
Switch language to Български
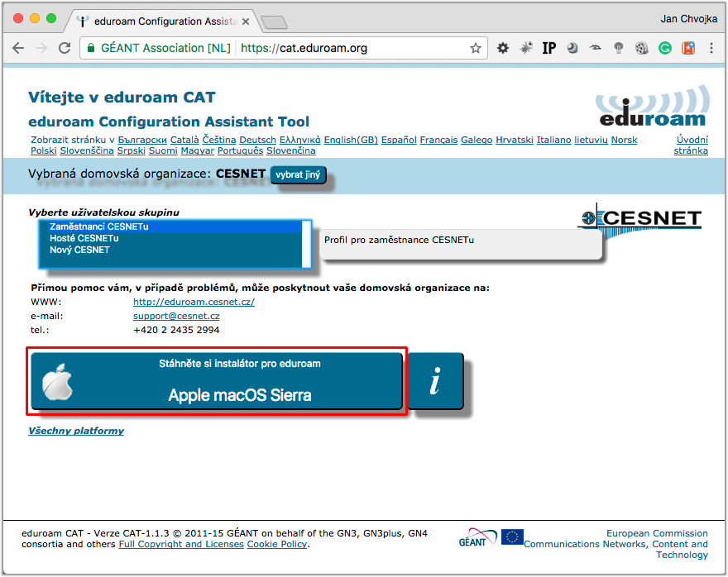pos(142,140)
